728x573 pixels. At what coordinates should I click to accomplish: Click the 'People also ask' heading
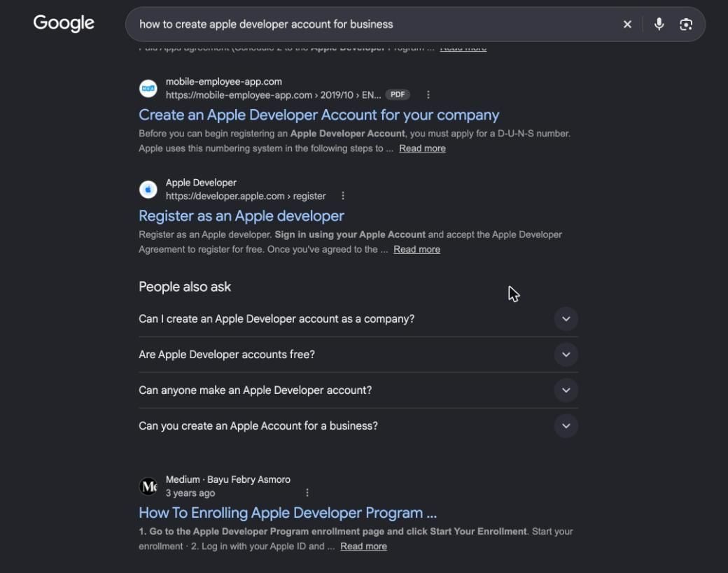185,287
